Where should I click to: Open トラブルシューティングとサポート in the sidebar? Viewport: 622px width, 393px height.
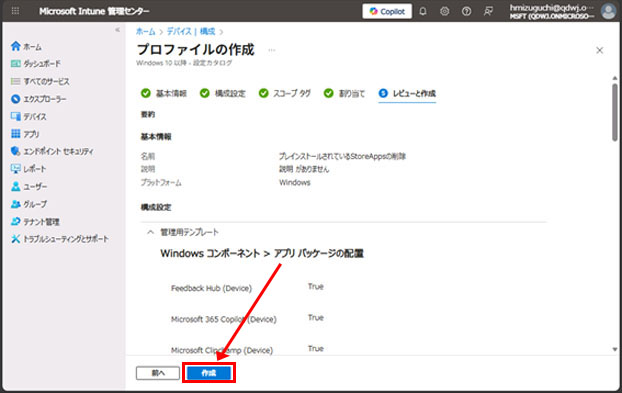pyautogui.click(x=60, y=239)
